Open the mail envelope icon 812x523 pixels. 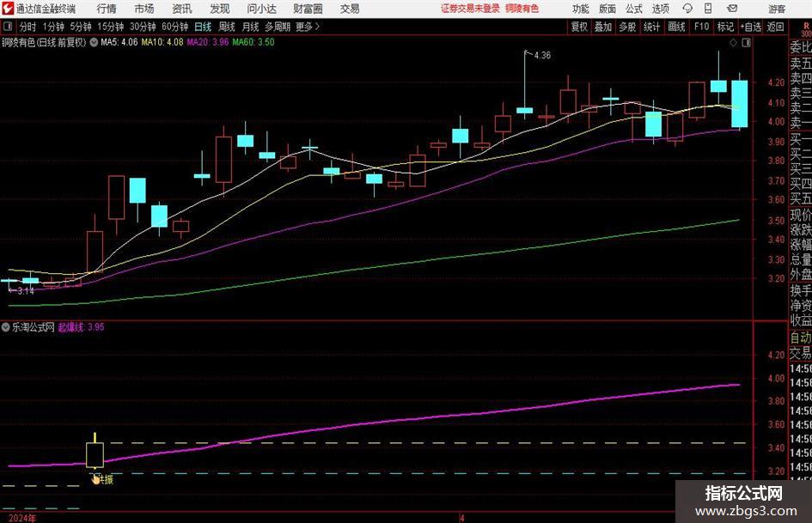732,9
